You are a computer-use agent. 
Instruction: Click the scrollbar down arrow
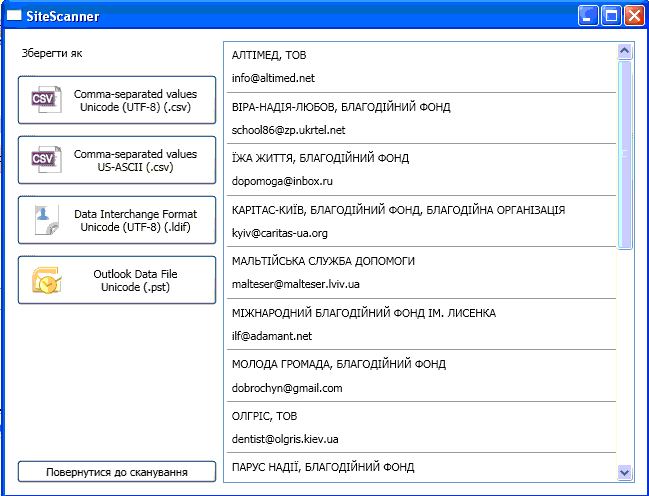coord(625,472)
